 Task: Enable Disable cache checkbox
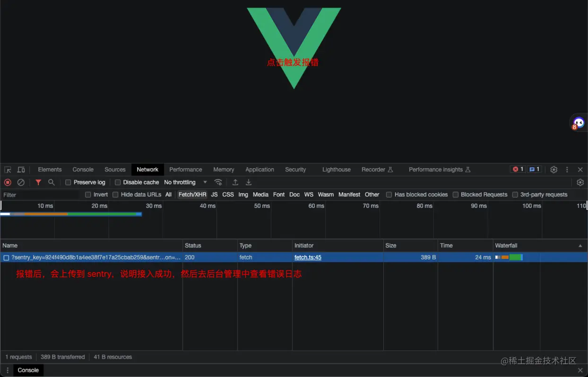[118, 182]
